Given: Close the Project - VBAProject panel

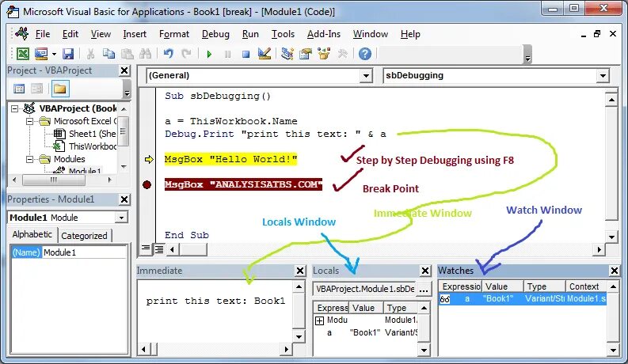Looking at the screenshot, I should [x=124, y=70].
